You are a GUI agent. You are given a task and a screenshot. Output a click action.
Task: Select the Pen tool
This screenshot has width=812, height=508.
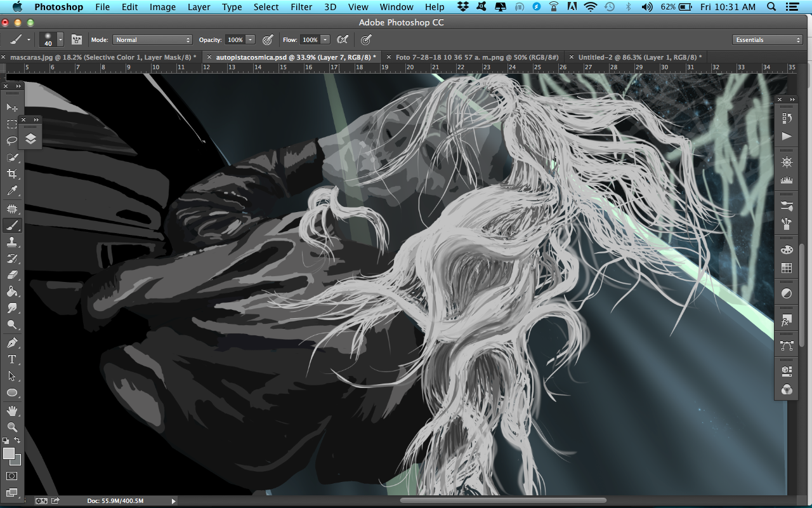[x=12, y=343]
